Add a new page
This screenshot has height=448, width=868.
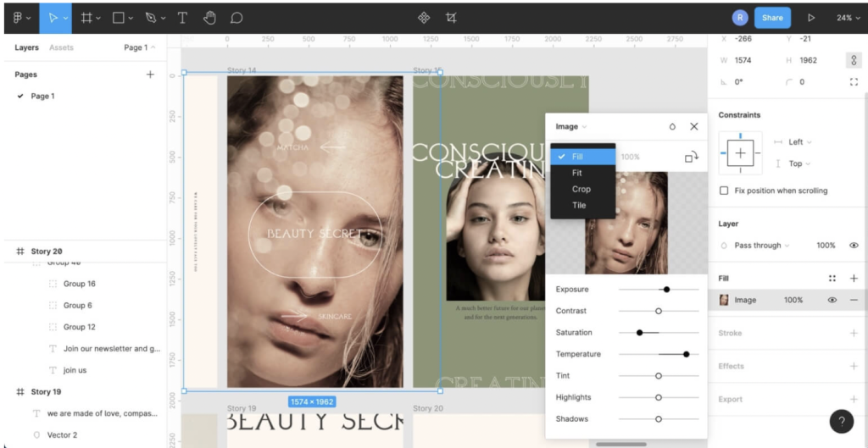click(150, 75)
